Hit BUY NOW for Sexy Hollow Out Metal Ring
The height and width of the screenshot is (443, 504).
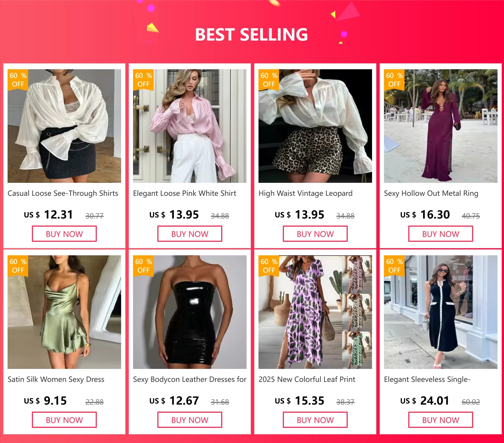coord(441,234)
